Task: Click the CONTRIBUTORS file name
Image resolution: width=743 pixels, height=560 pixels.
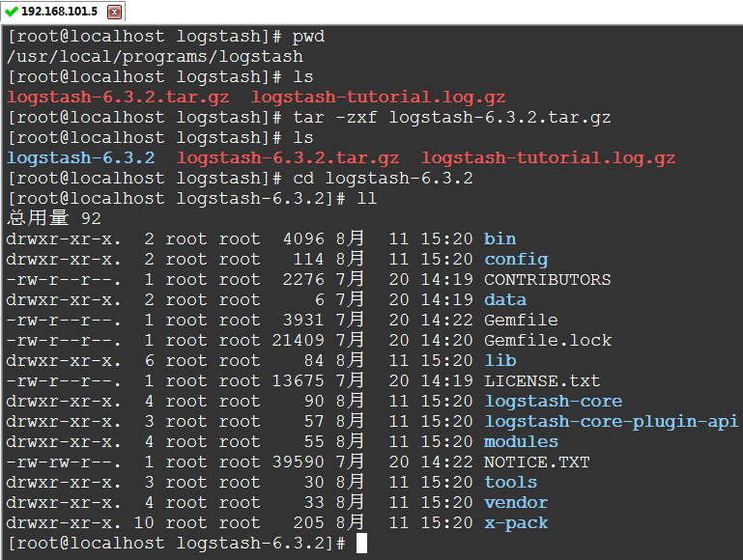Action: pyautogui.click(x=547, y=279)
